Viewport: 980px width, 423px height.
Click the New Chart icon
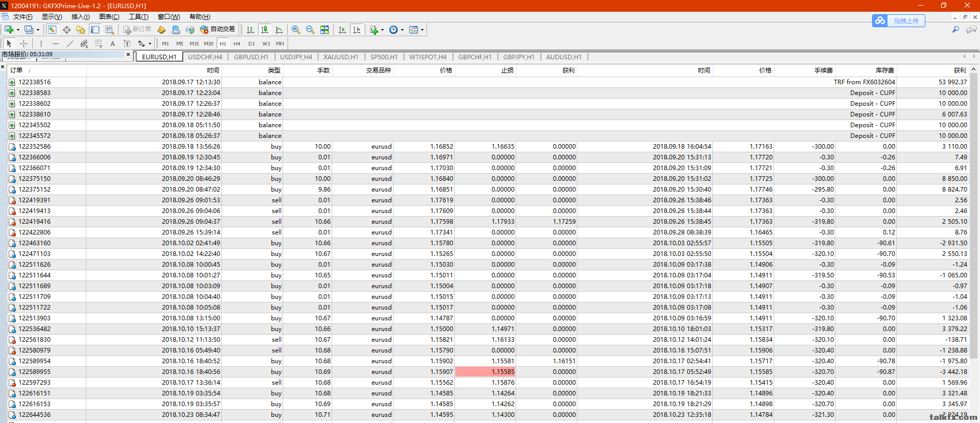click(9, 30)
